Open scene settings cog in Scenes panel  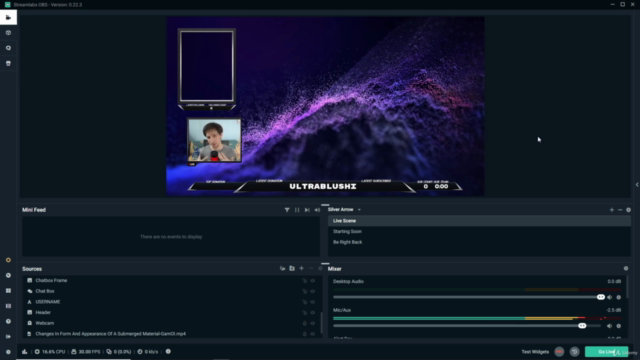[x=629, y=210]
